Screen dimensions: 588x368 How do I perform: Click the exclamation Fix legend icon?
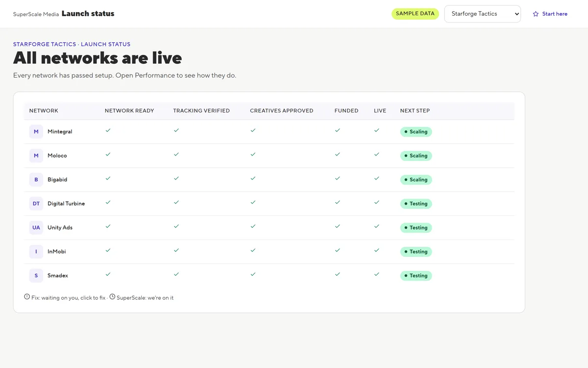coord(27,297)
